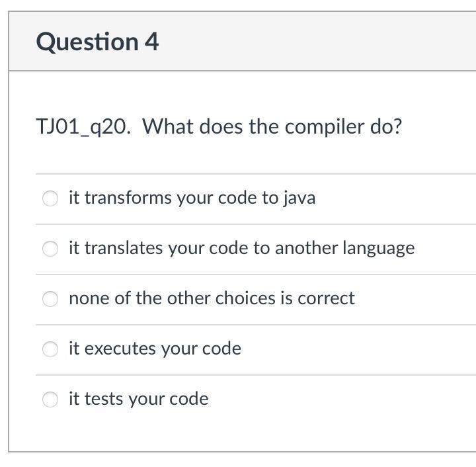The width and height of the screenshot is (476, 467).
Task: Click the word 'language' in the second answer
Action: point(379,249)
